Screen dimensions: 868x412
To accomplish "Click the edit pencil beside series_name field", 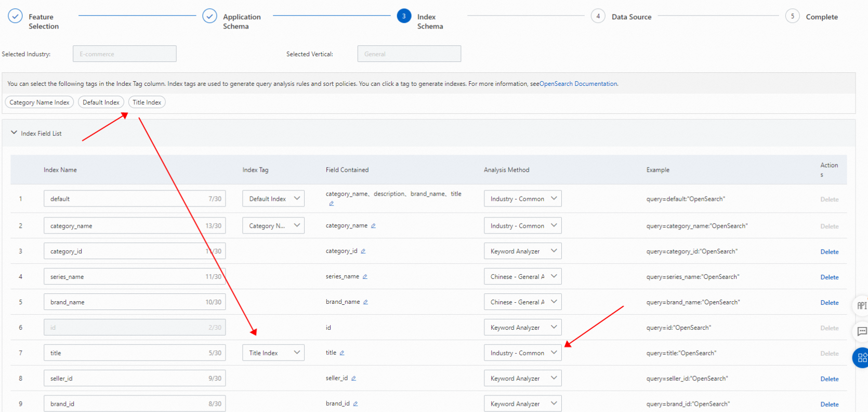I will (x=365, y=277).
